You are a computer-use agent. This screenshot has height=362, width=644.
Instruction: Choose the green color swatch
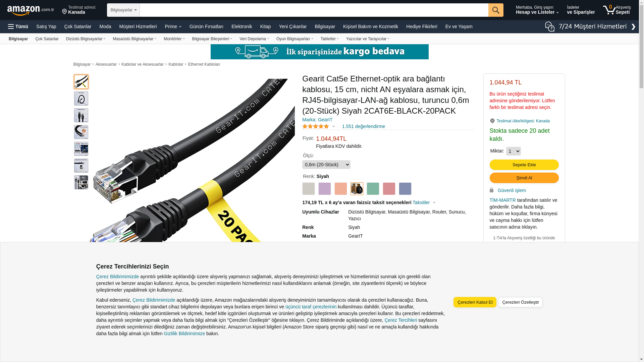pyautogui.click(x=373, y=189)
